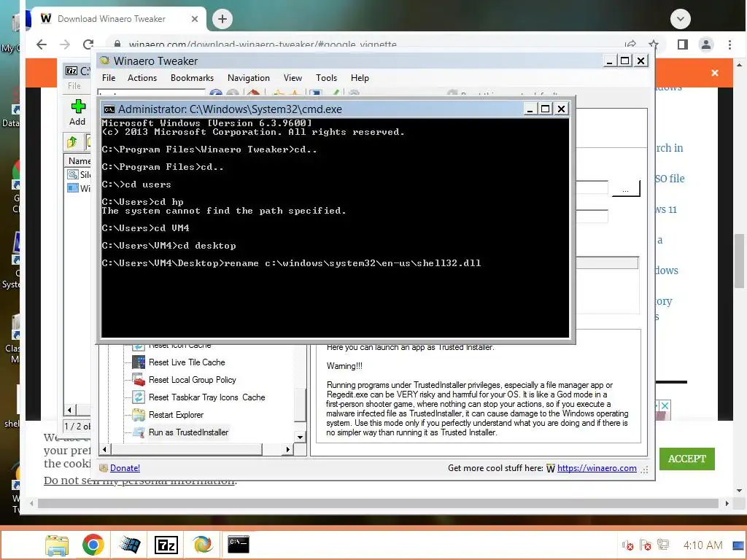Image resolution: width=747 pixels, height=560 pixels.
Task: Click the Action Center flag tray icon
Action: pos(646,545)
